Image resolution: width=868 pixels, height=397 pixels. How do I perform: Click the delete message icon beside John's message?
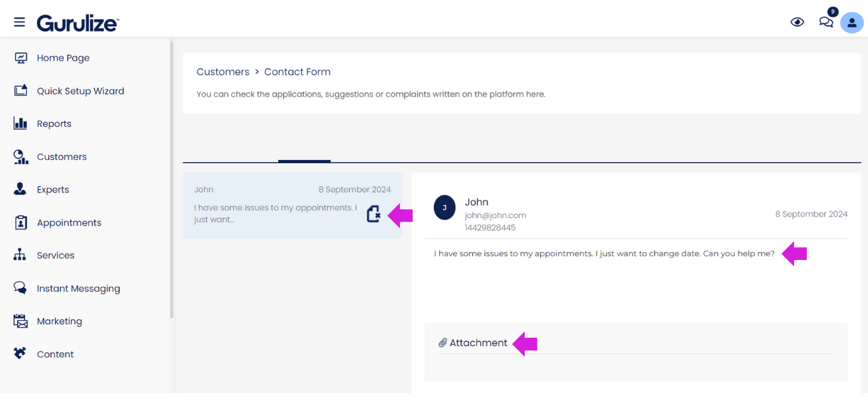[x=374, y=214]
